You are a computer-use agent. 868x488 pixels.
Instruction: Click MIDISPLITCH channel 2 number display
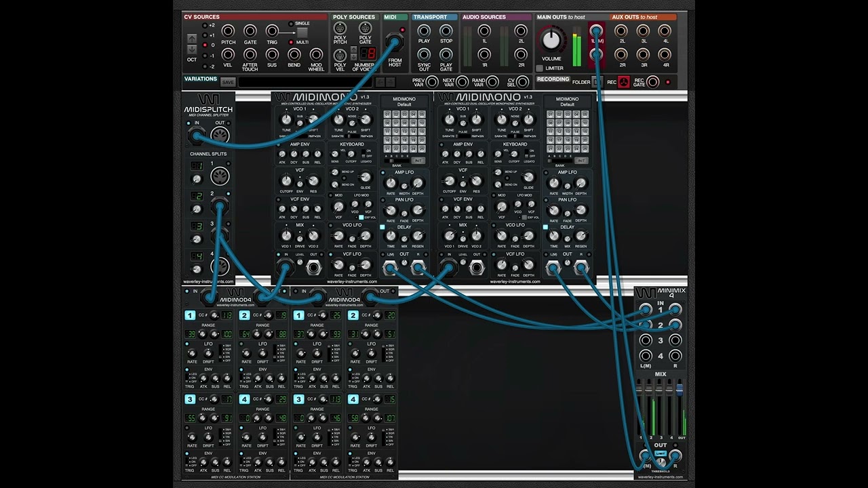pyautogui.click(x=197, y=197)
